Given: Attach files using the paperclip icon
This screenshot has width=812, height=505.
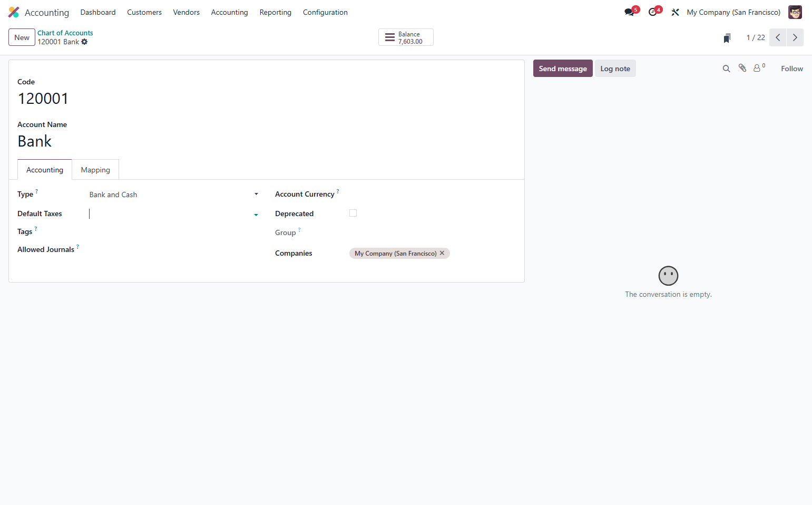Looking at the screenshot, I should [742, 68].
